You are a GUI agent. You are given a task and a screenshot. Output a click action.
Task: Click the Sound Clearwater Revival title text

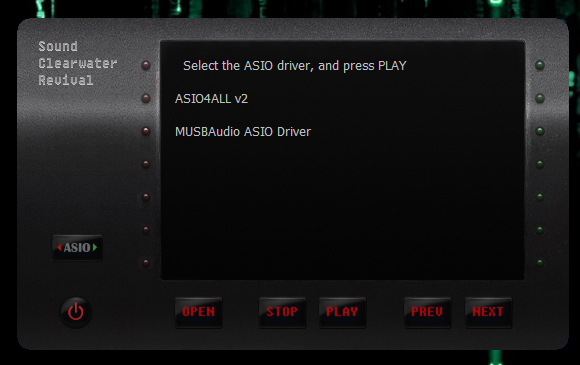coord(78,63)
